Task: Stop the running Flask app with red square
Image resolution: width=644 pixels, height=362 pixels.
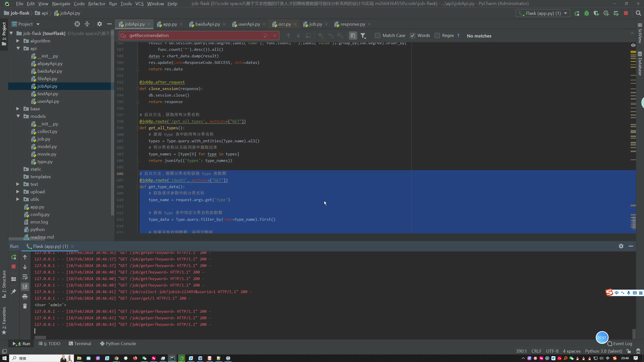Action: tap(626, 13)
